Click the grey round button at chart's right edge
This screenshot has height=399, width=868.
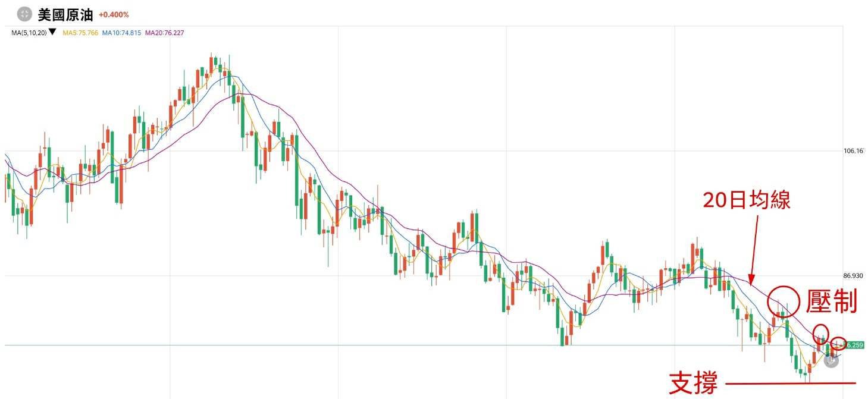831,360
